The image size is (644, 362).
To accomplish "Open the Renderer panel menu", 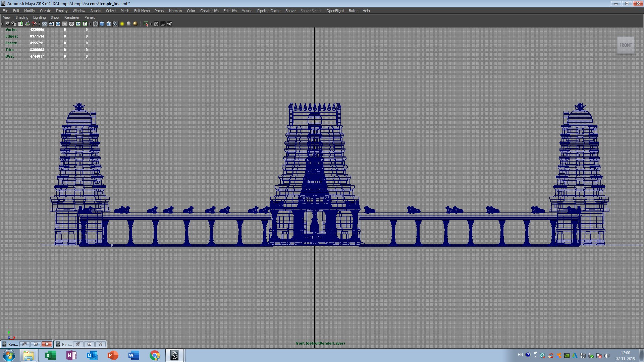I will (x=72, y=17).
